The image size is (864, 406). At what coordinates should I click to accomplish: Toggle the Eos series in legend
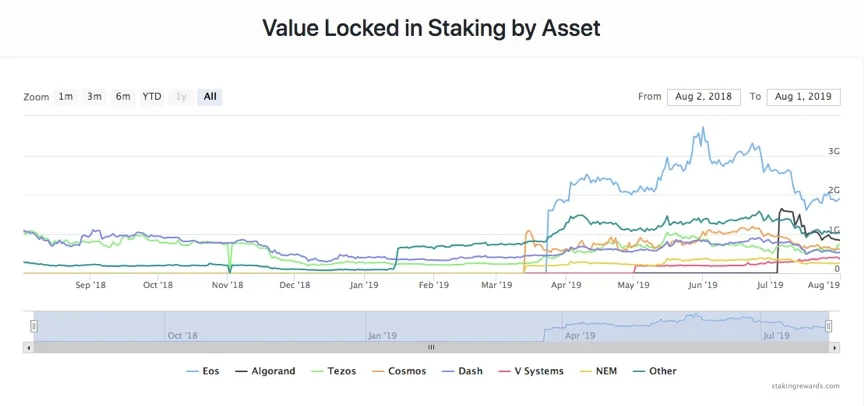203,371
